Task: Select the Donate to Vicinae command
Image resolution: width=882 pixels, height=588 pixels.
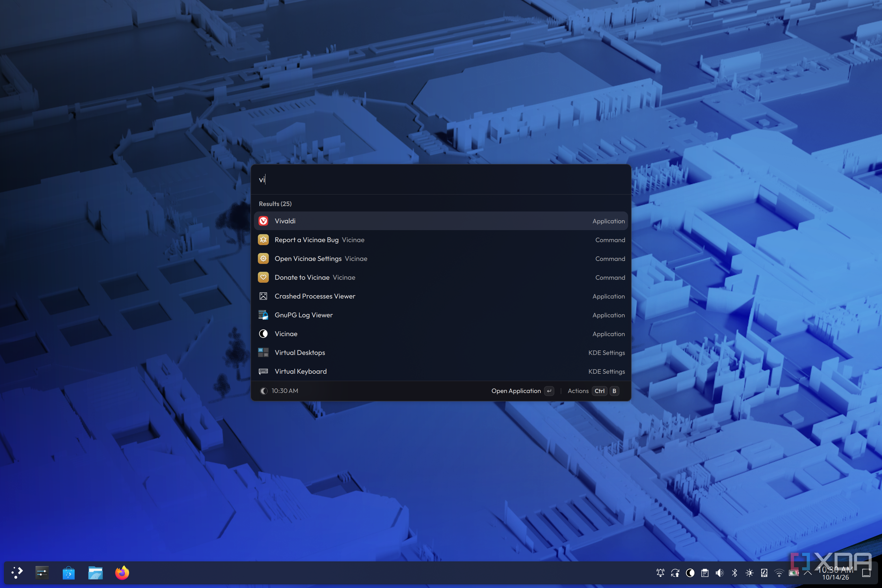Action: [x=441, y=277]
